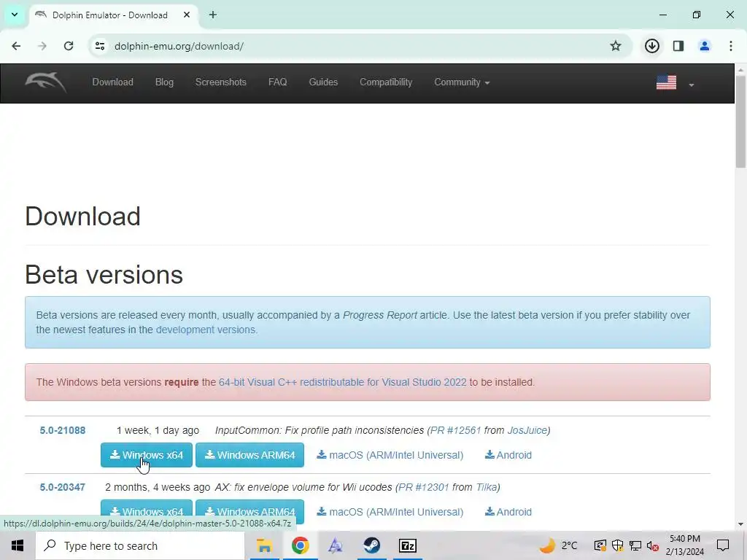Open JosJuice author link
Image resolution: width=747 pixels, height=560 pixels.
[x=527, y=430]
